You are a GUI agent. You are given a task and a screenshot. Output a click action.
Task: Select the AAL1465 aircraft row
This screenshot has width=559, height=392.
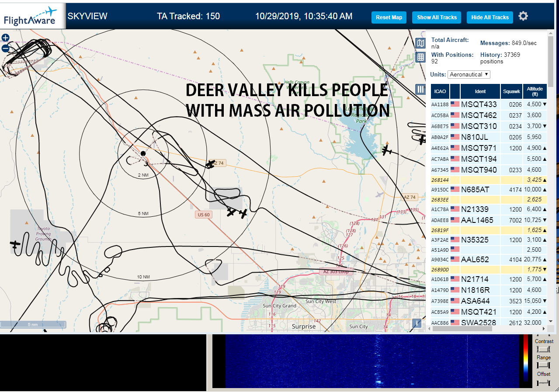click(489, 220)
